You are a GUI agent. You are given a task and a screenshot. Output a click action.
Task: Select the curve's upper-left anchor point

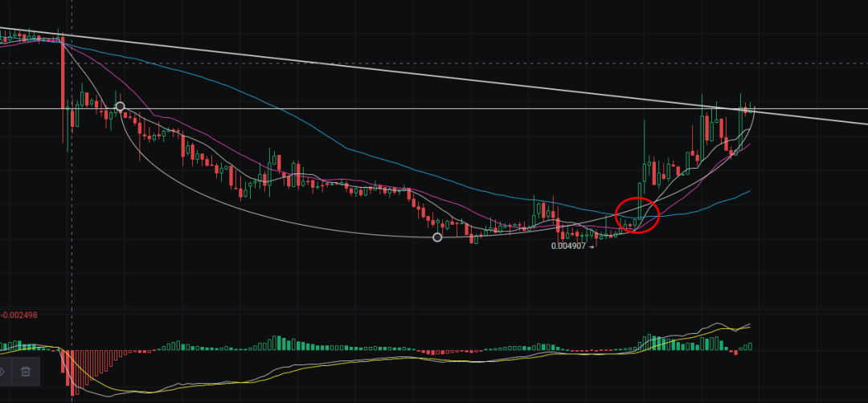coord(120,107)
